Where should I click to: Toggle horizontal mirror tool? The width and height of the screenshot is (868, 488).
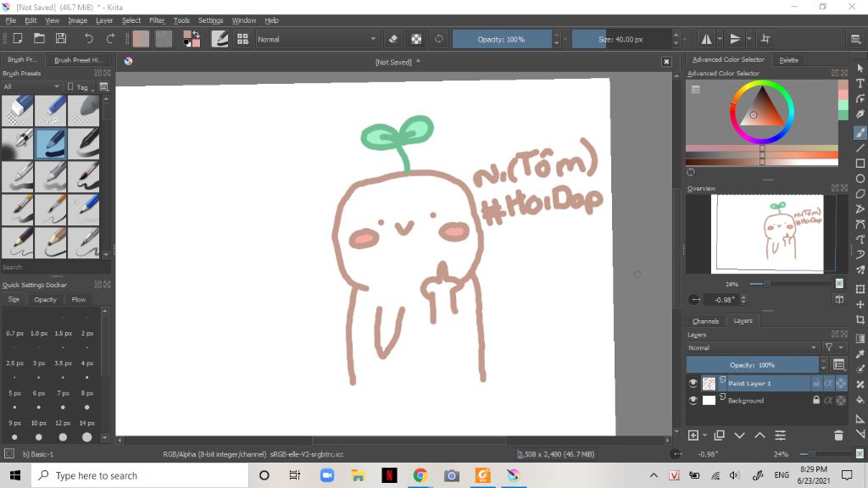point(706,39)
